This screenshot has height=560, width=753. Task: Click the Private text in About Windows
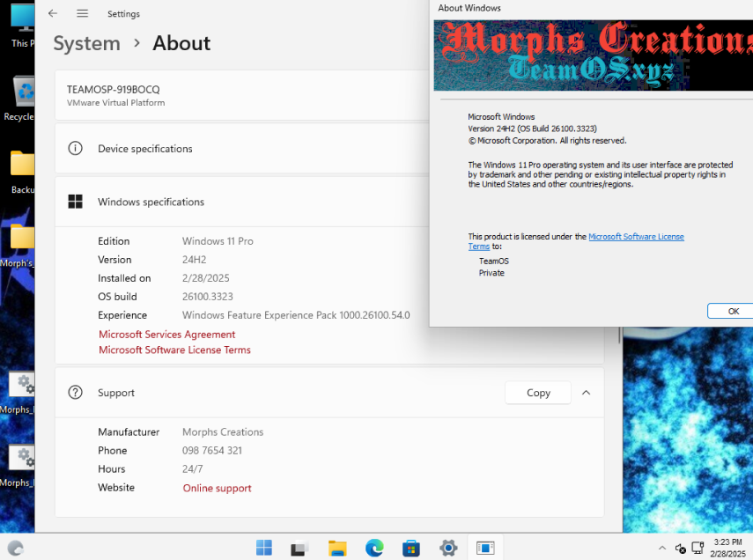pyautogui.click(x=491, y=273)
